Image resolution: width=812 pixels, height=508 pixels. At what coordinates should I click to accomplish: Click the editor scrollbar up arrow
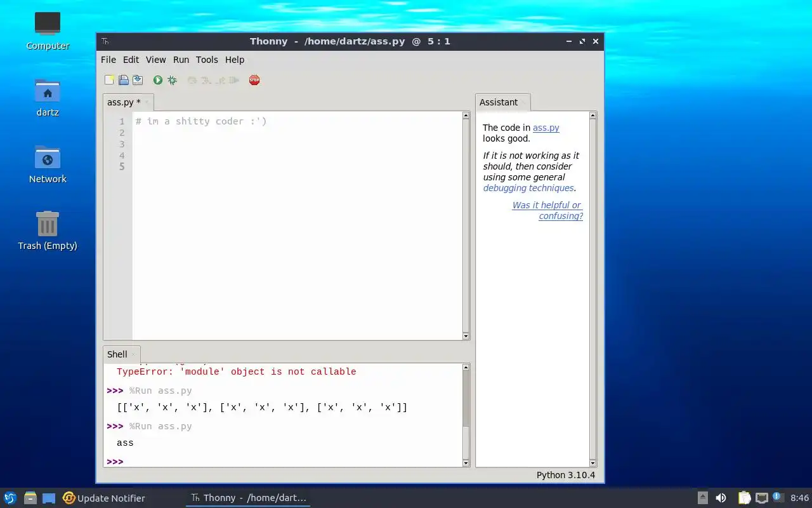[466, 116]
